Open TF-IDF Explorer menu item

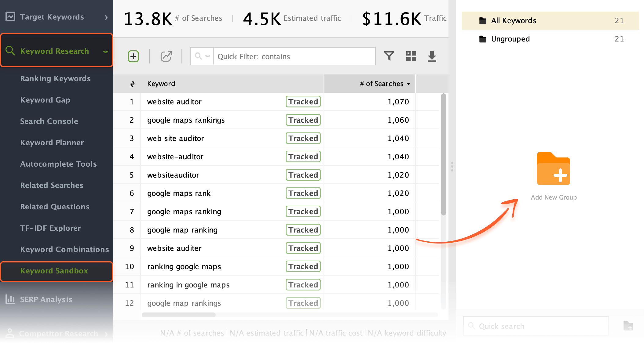click(x=50, y=228)
